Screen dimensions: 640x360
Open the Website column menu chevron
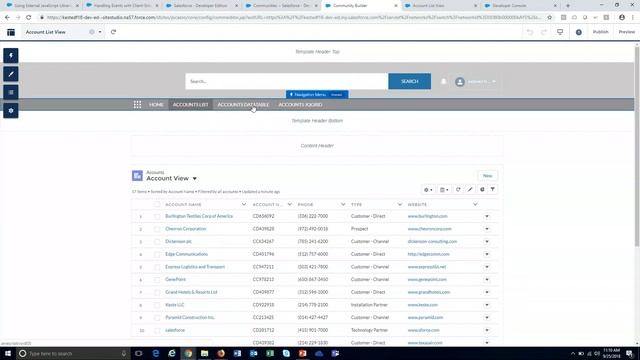pos(475,204)
